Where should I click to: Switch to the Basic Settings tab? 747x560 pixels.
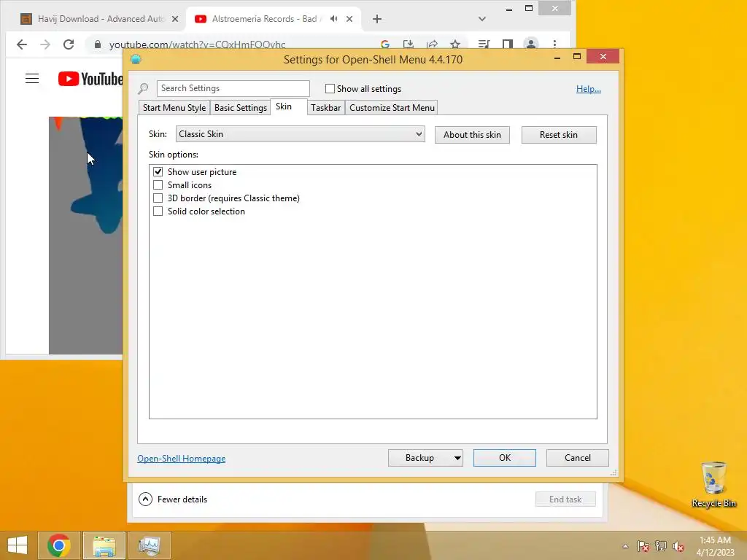point(241,108)
